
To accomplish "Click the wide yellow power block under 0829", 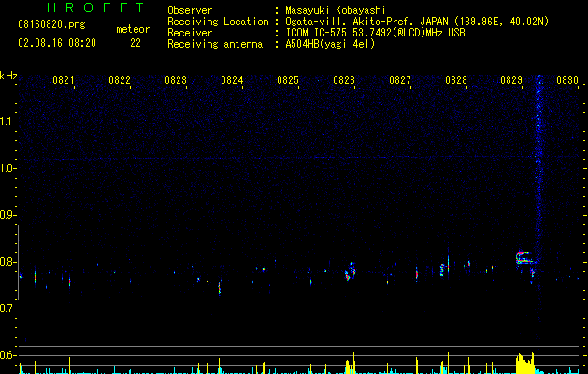I will point(525,364).
